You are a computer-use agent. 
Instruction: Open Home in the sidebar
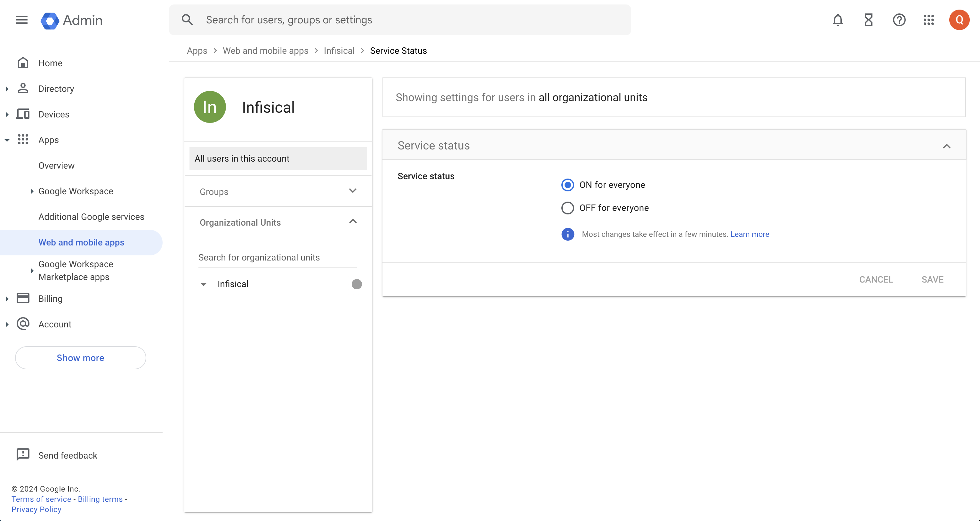[50, 63]
